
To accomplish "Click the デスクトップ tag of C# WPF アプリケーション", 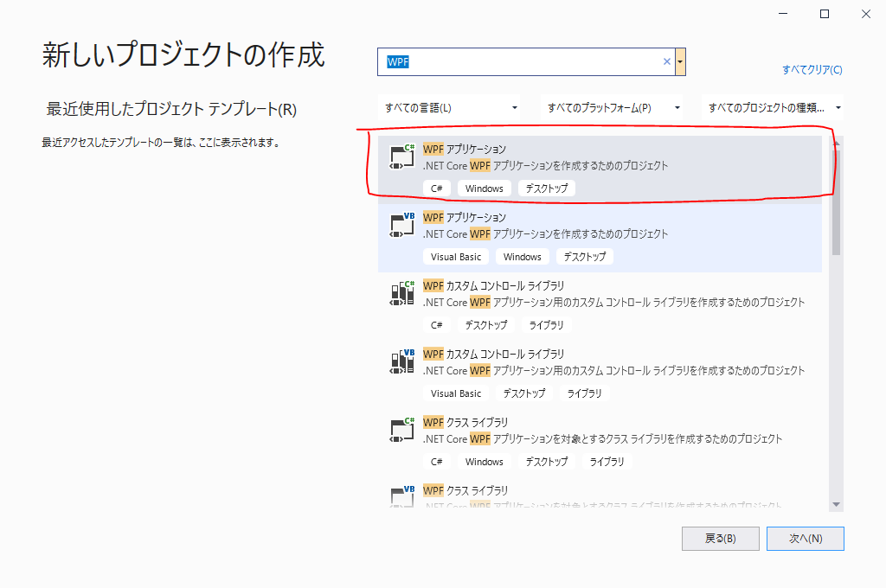I will click(547, 189).
